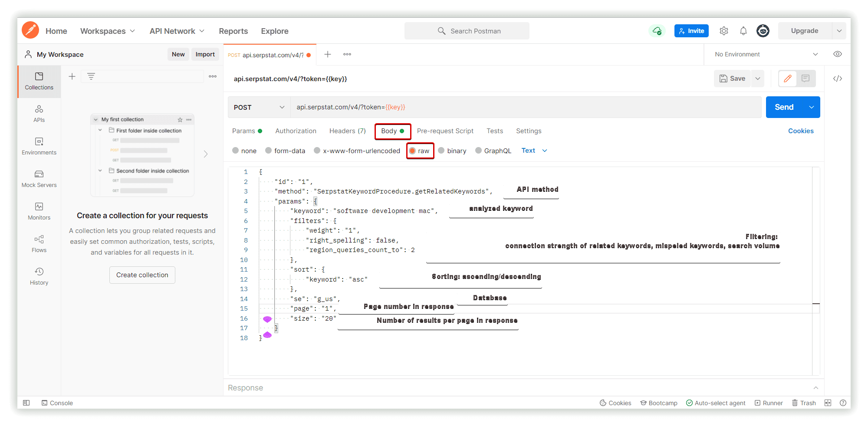The width and height of the screenshot is (868, 426).
Task: Click the pencil edit icon
Action: (788, 79)
